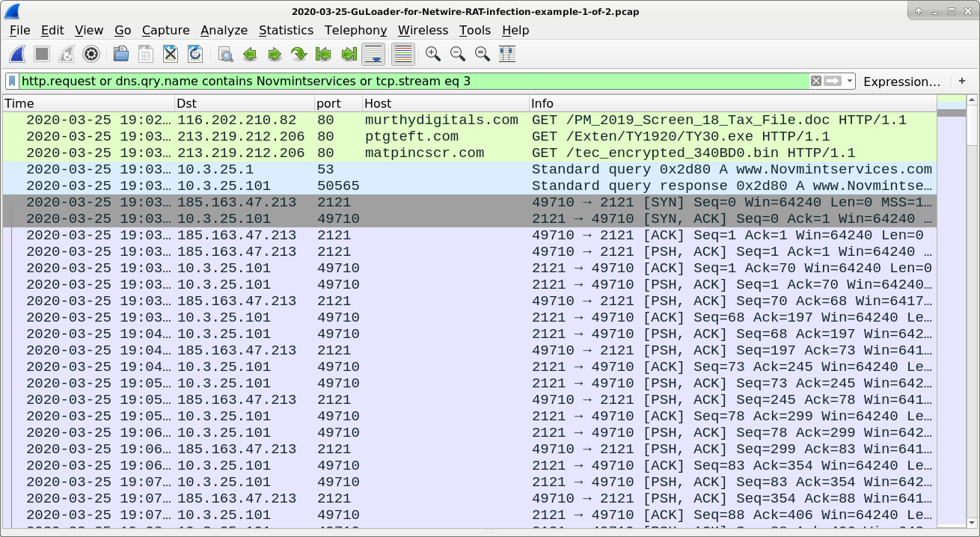Go to the first packet
Screen dimensions: 980x537
tap(322, 54)
